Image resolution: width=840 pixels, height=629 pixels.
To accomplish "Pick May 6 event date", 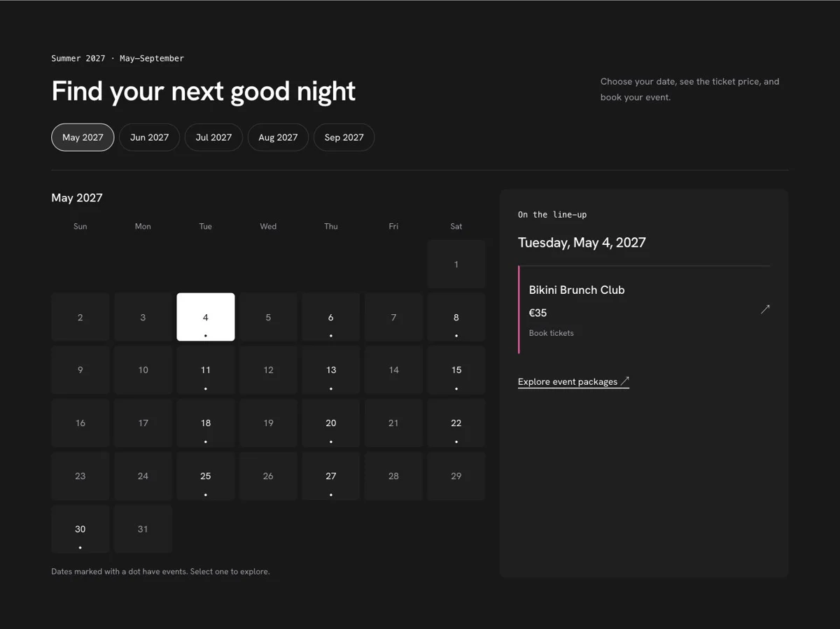I will click(x=331, y=317).
